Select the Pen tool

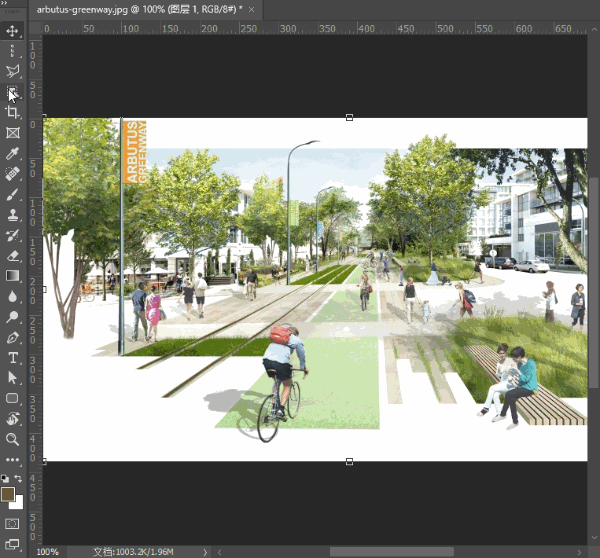pos(12,338)
